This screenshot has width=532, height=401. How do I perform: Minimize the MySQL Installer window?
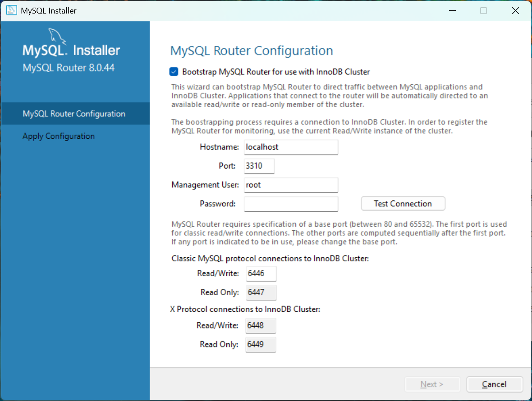(452, 10)
